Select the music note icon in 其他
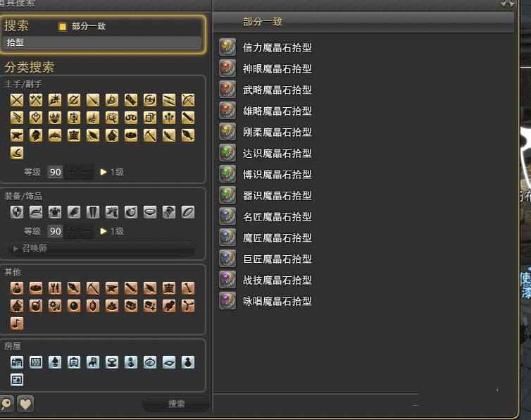This screenshot has height=420, width=531. 17,323
